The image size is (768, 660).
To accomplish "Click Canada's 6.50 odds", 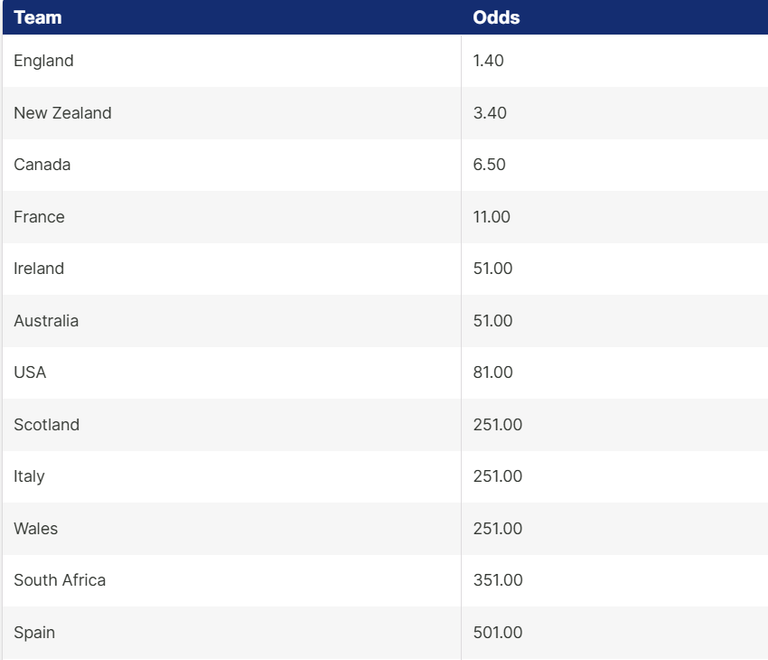I will [489, 165].
